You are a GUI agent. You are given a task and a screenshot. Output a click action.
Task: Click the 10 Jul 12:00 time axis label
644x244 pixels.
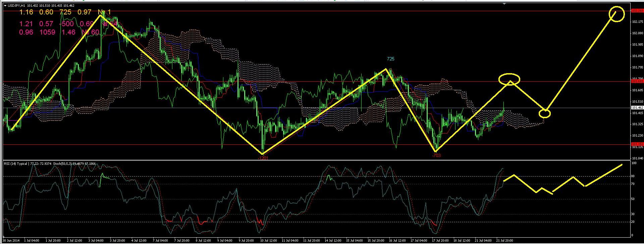click(x=268, y=240)
